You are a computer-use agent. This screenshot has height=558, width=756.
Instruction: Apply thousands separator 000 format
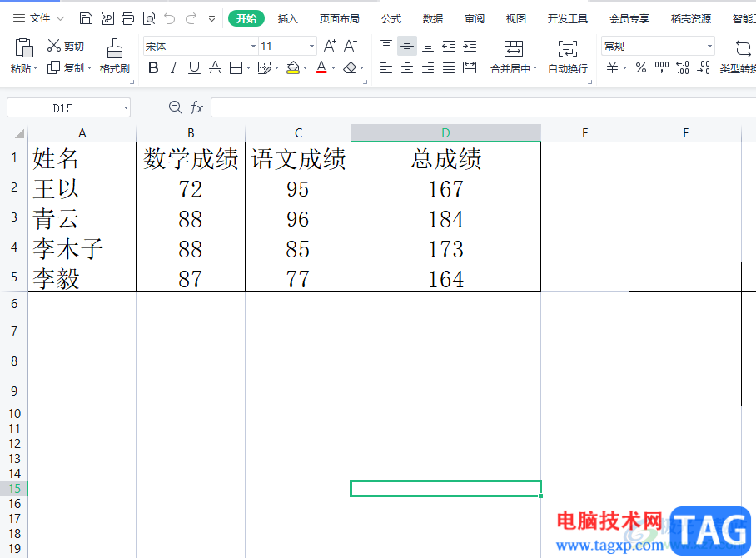[x=661, y=67]
